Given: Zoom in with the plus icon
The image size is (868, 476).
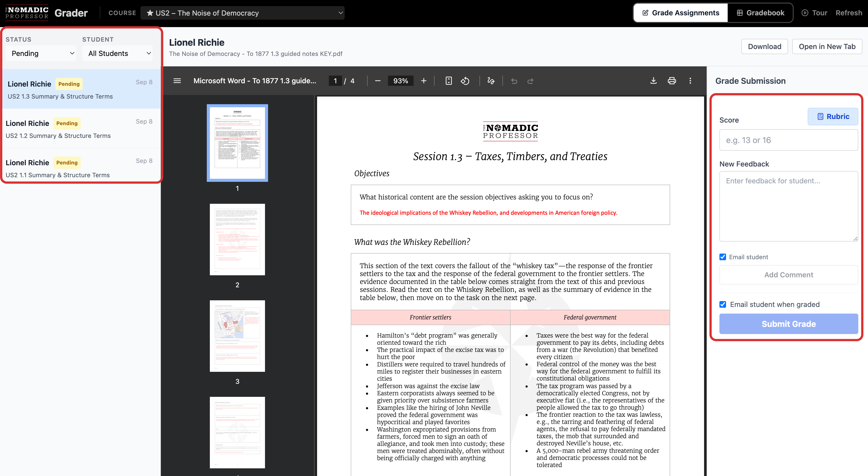Looking at the screenshot, I should [424, 81].
